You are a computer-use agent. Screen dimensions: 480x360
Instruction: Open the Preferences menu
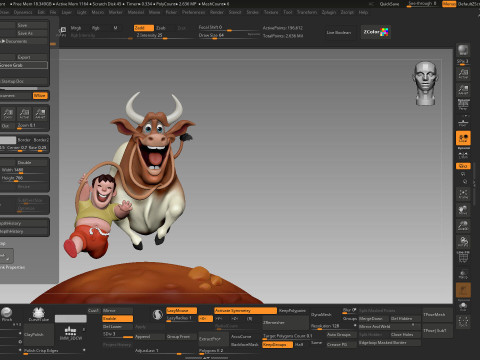(193, 12)
